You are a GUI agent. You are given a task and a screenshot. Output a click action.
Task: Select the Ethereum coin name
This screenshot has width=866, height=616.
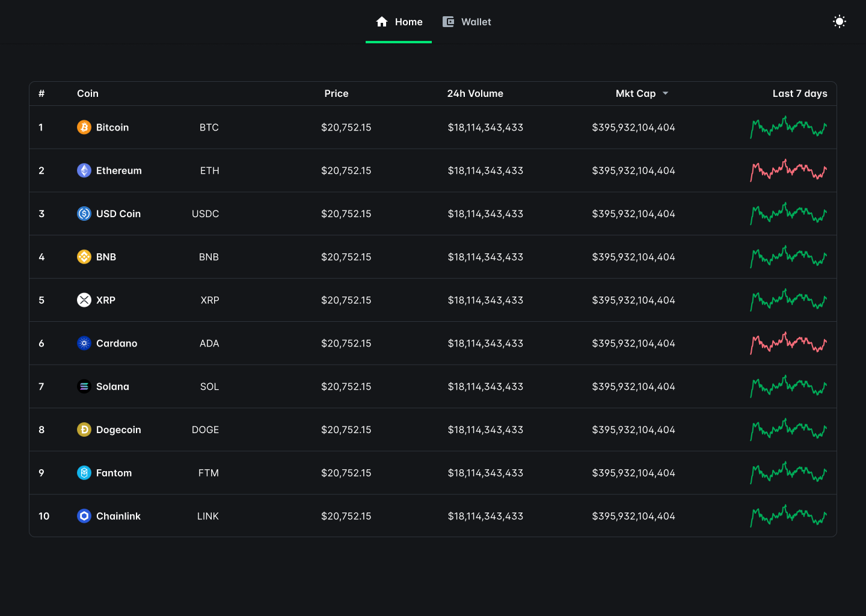(x=119, y=170)
